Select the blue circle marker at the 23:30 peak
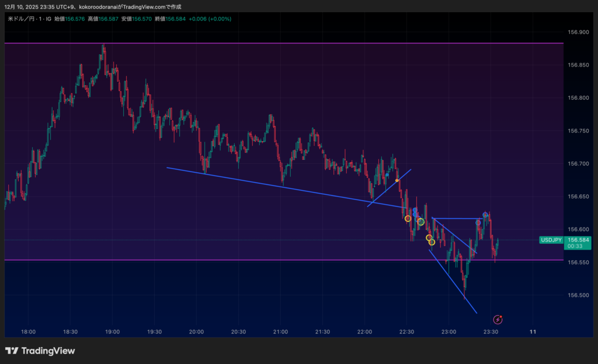Image resolution: width=598 pixels, height=364 pixels. coord(485,215)
